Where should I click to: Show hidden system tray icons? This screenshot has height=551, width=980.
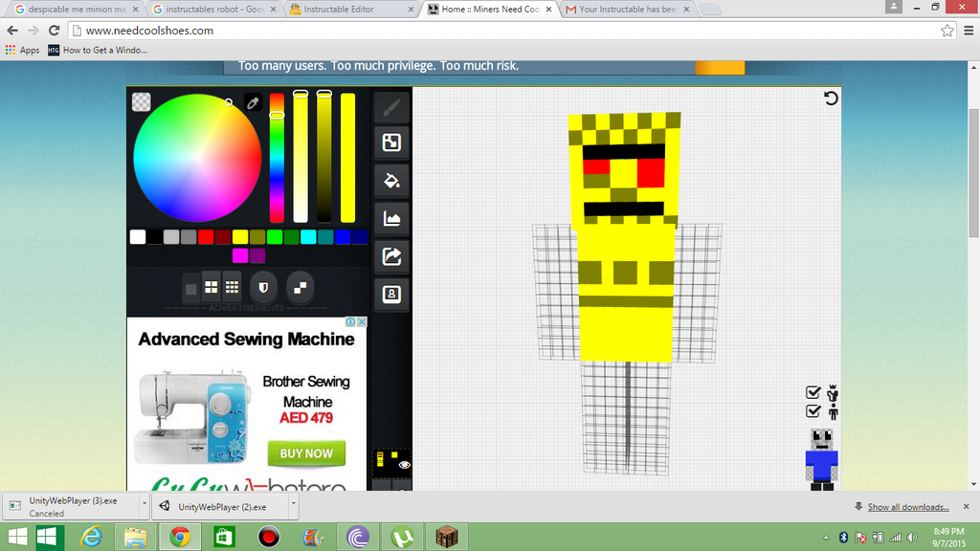point(826,538)
